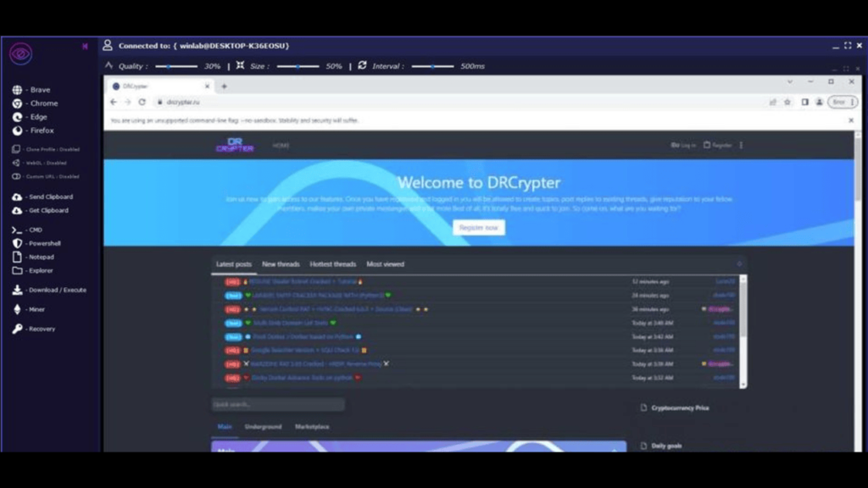868x488 pixels.
Task: Adjust the Quality slider
Action: click(176, 66)
